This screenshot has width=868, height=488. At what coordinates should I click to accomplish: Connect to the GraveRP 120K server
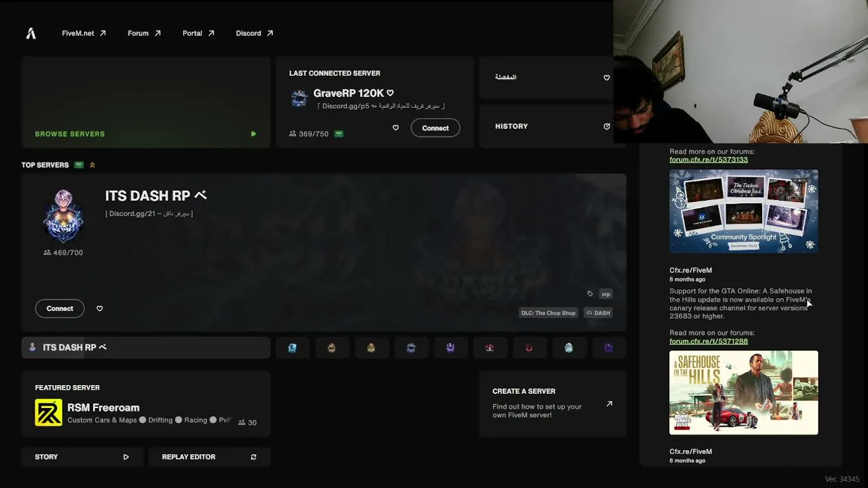[x=435, y=128]
